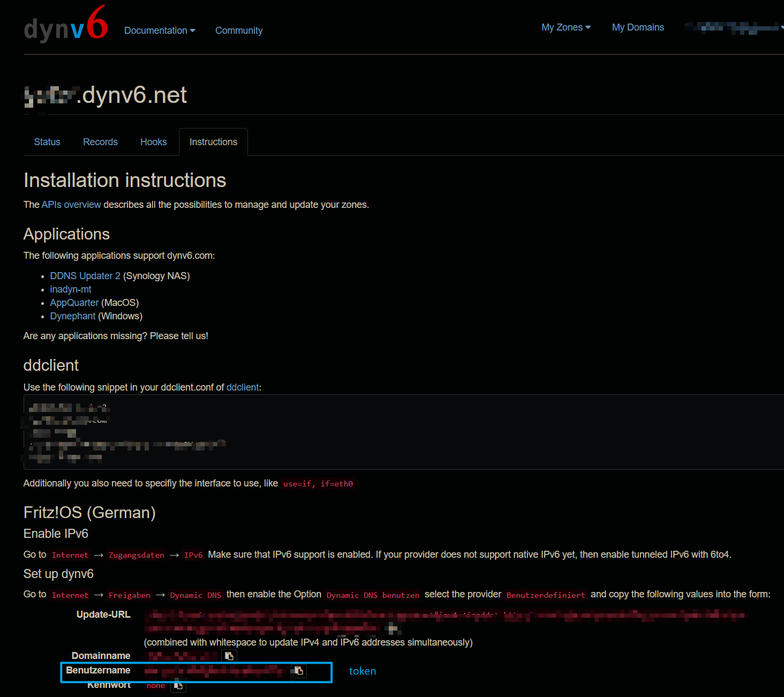This screenshot has width=784, height=697.
Task: Click the 'Zugangsdaten' code label
Action: (137, 555)
